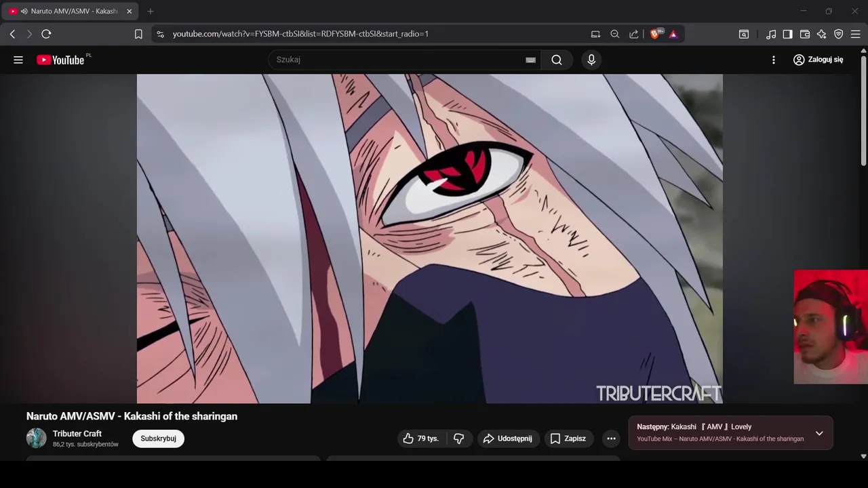View site info icon in the address bar
This screenshot has width=868, height=488.
tap(160, 34)
